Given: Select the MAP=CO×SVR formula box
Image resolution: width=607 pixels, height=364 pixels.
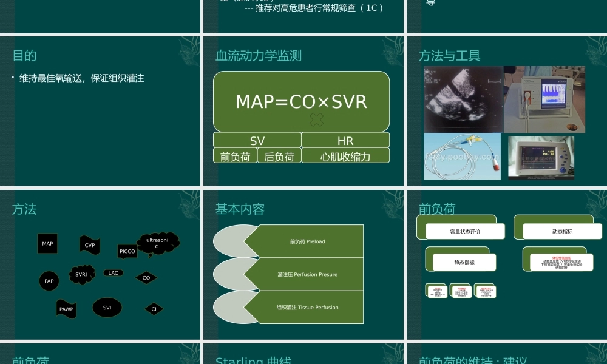Looking at the screenshot, I should pyautogui.click(x=301, y=101).
